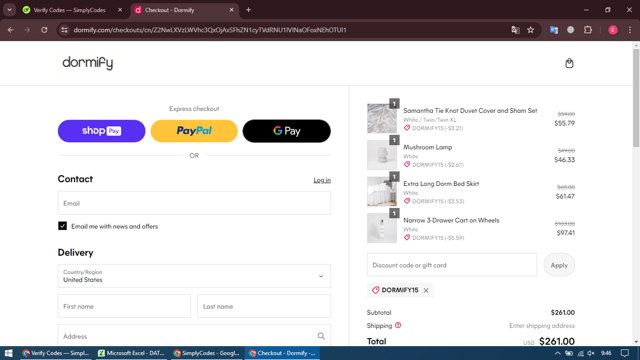Bookmark this page with the star
The height and width of the screenshot is (360, 640).
(x=530, y=30)
